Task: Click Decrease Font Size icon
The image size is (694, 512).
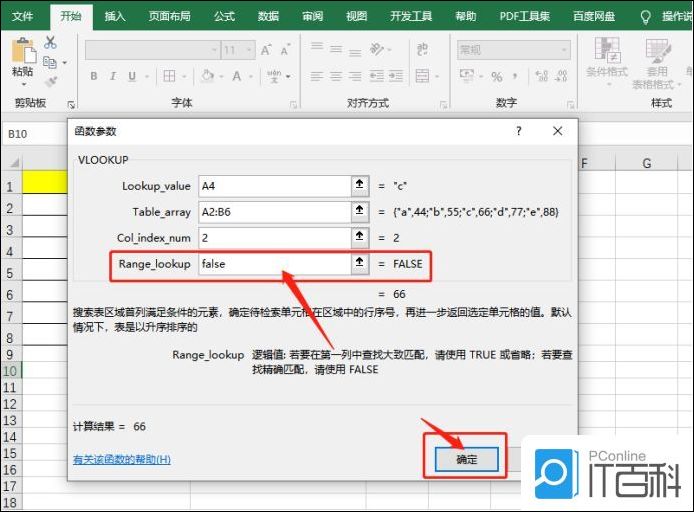Action: tap(285, 50)
